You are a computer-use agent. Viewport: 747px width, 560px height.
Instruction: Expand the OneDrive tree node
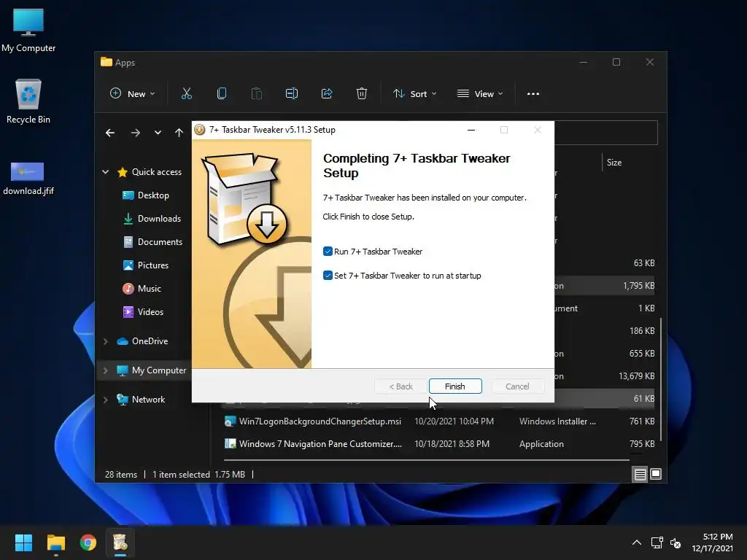pos(105,341)
